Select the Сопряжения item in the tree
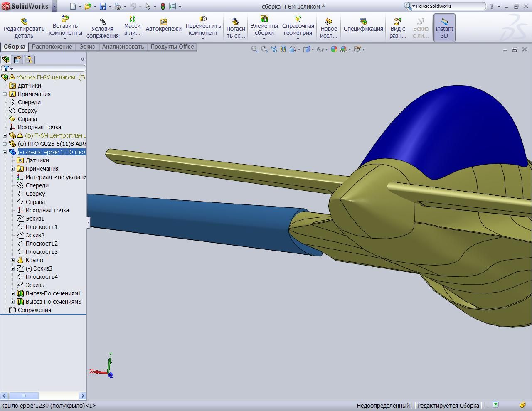 coord(34,310)
